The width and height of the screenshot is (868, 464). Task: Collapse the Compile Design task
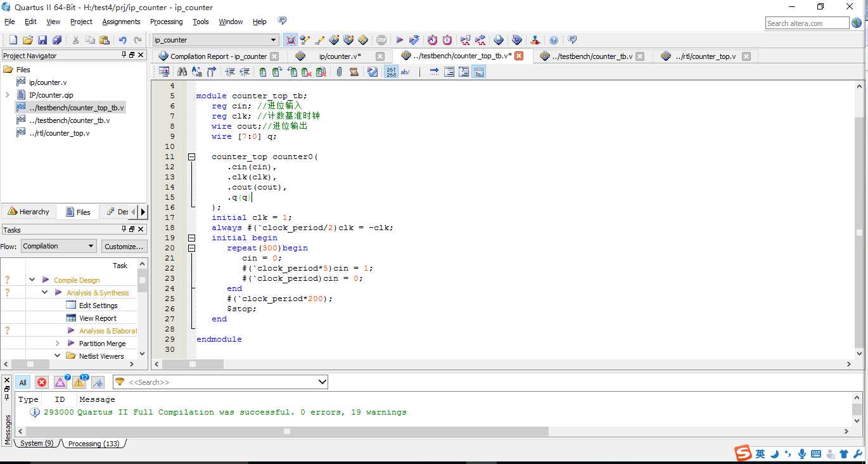click(32, 280)
